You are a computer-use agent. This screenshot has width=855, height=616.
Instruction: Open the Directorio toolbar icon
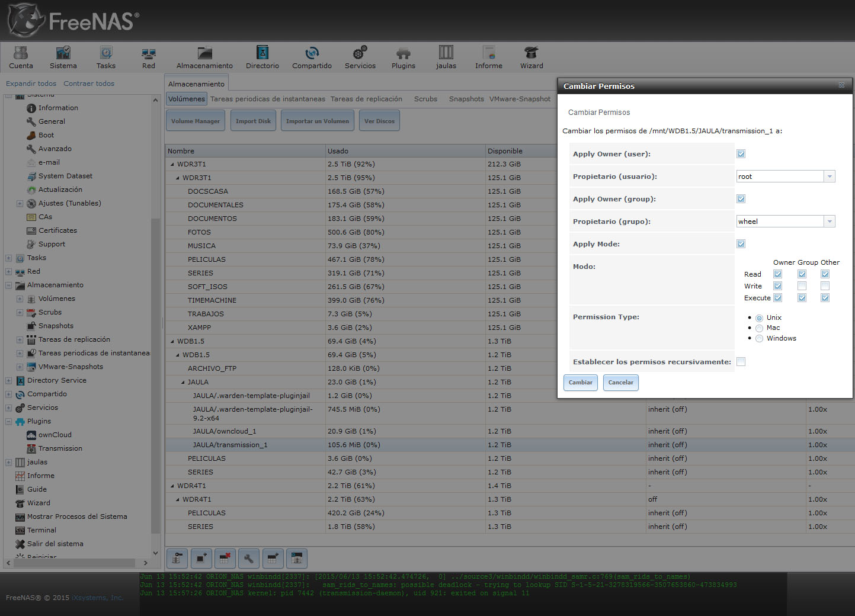click(x=262, y=57)
